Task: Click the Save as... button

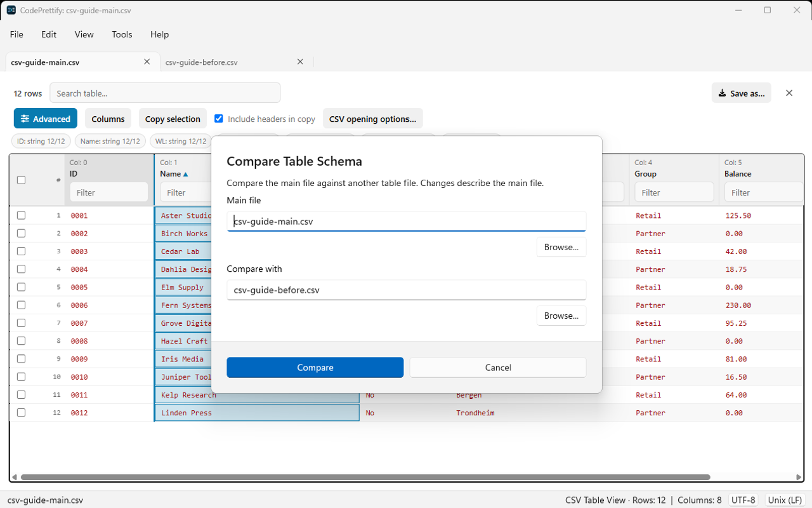Action: [742, 93]
